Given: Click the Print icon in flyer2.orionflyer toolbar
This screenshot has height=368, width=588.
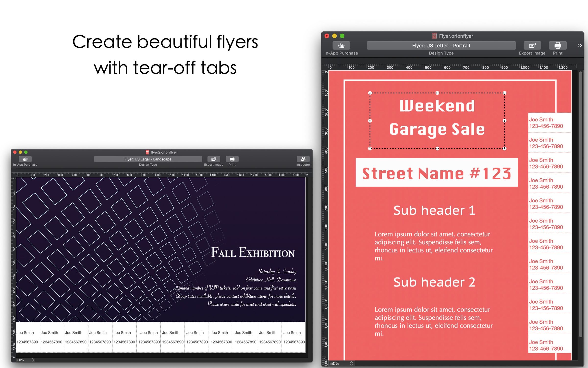Looking at the screenshot, I should click(232, 159).
